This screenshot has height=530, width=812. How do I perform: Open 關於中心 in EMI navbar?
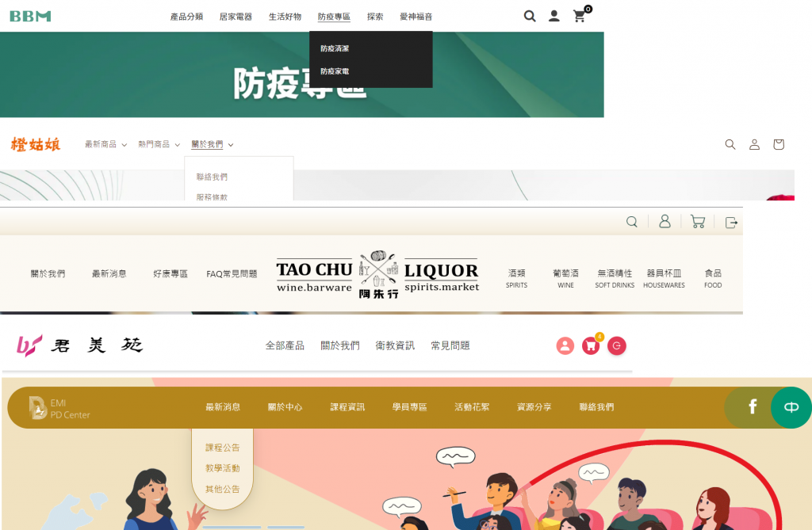click(285, 407)
